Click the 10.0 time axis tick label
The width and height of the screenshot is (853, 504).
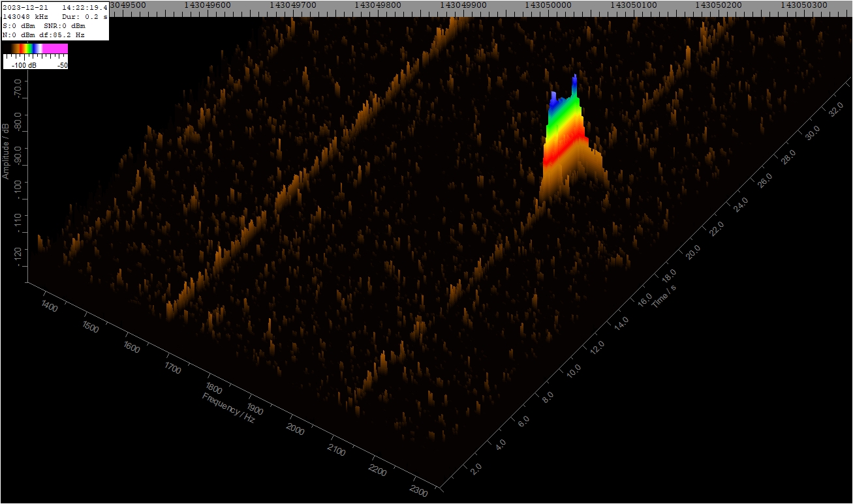(574, 372)
